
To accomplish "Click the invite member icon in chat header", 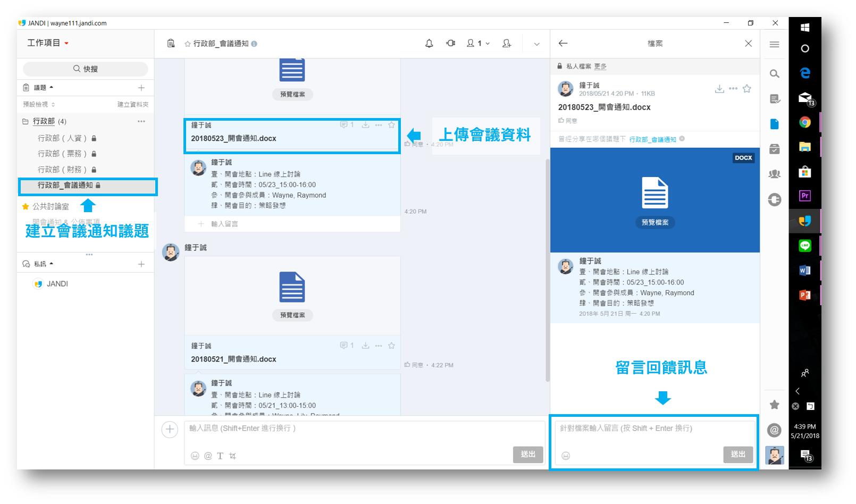I will pyautogui.click(x=507, y=44).
